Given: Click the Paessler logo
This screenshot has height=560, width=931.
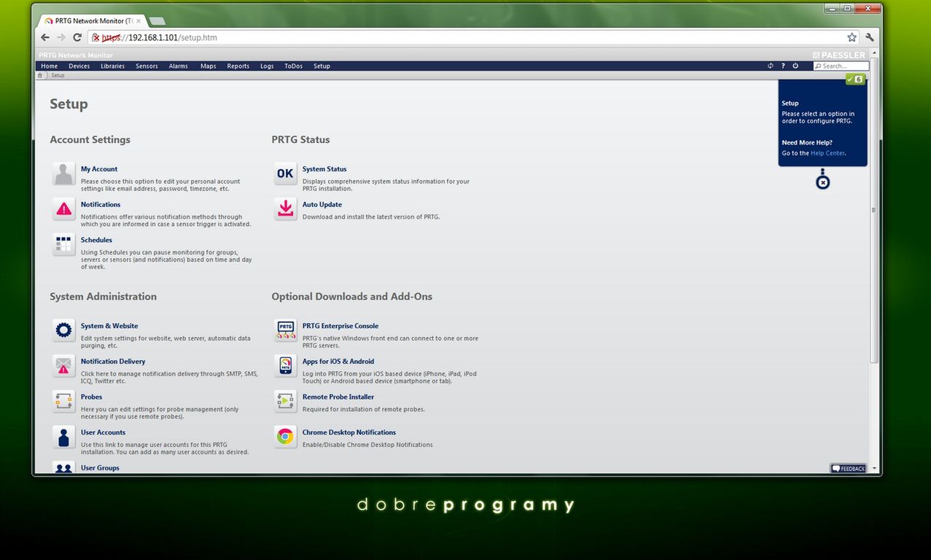Looking at the screenshot, I should [x=839, y=55].
